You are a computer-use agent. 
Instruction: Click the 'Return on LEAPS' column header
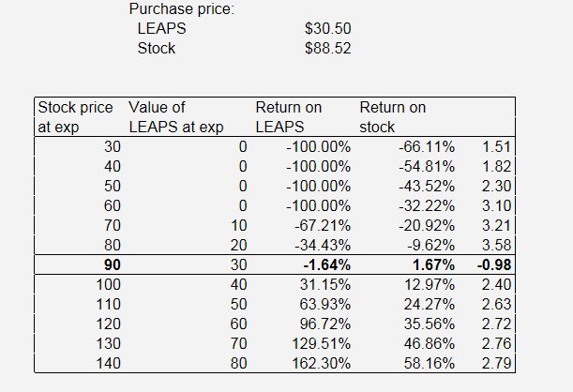tap(288, 116)
